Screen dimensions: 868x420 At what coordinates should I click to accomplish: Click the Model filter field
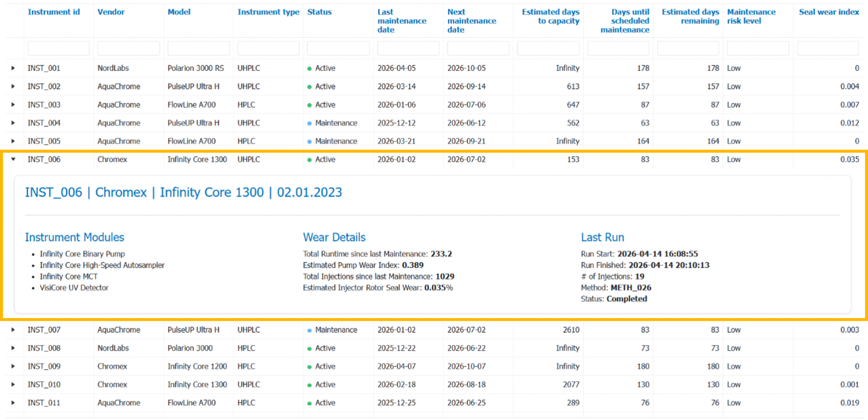coord(198,48)
